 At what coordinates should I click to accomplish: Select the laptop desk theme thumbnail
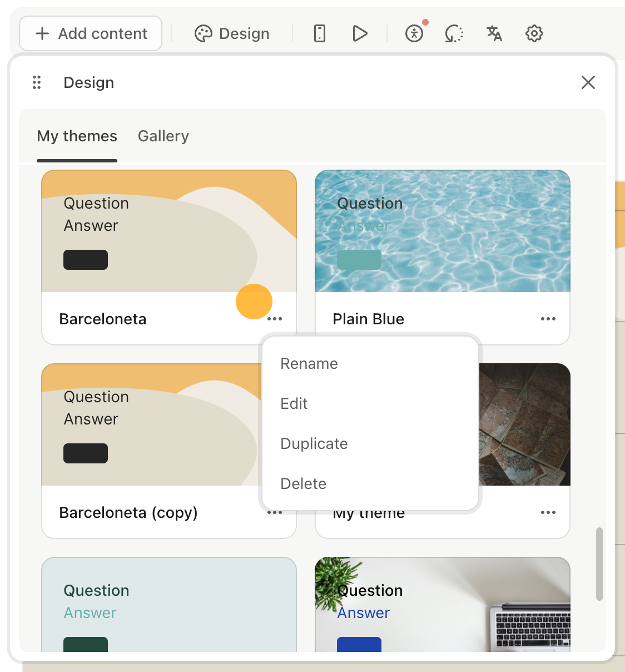[443, 605]
